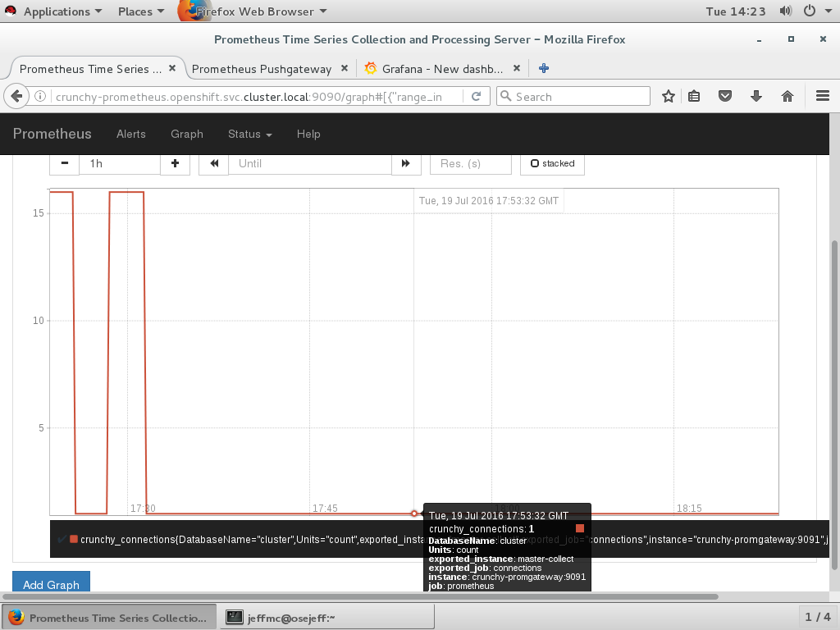The height and width of the screenshot is (630, 840).
Task: Open the Pocket save icon
Action: pyautogui.click(x=725, y=97)
